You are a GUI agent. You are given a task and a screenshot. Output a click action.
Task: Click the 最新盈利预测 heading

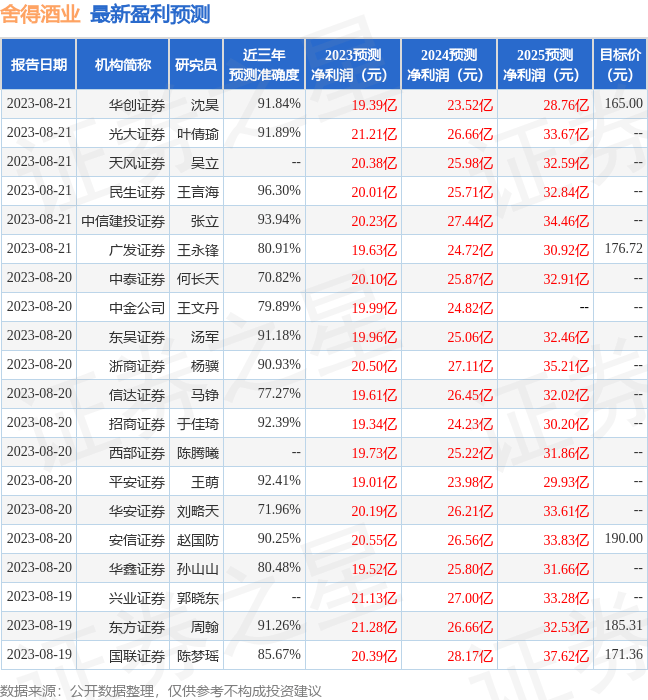click(150, 15)
